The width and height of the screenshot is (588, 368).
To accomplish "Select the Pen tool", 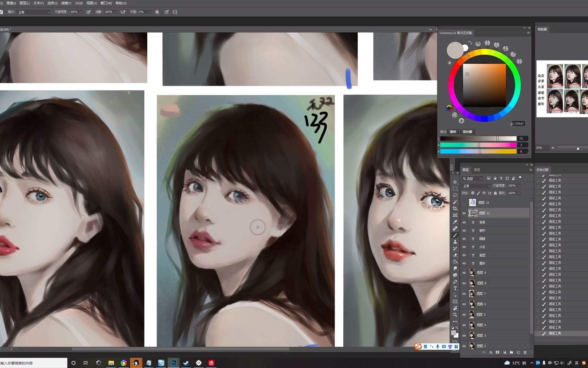I will pos(455,282).
